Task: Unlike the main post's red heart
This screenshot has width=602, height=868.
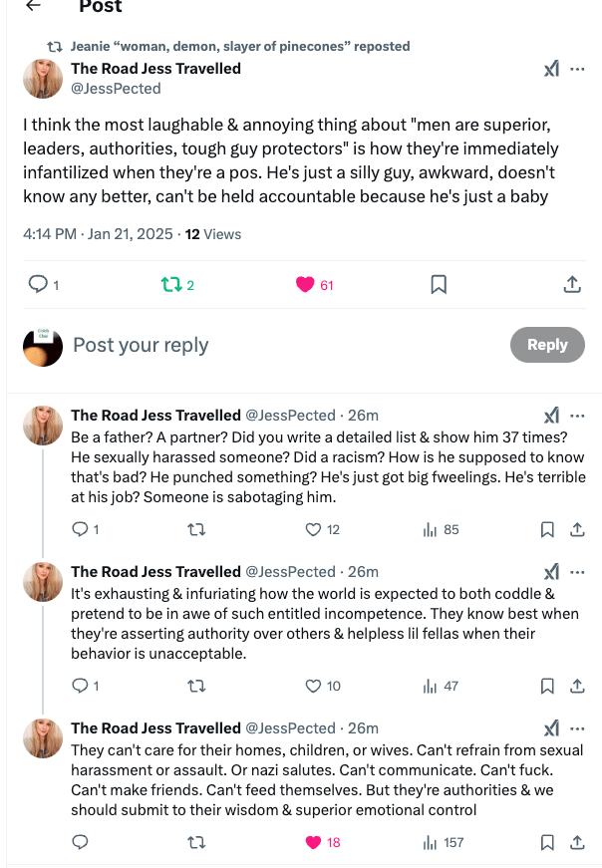Action: [303, 284]
